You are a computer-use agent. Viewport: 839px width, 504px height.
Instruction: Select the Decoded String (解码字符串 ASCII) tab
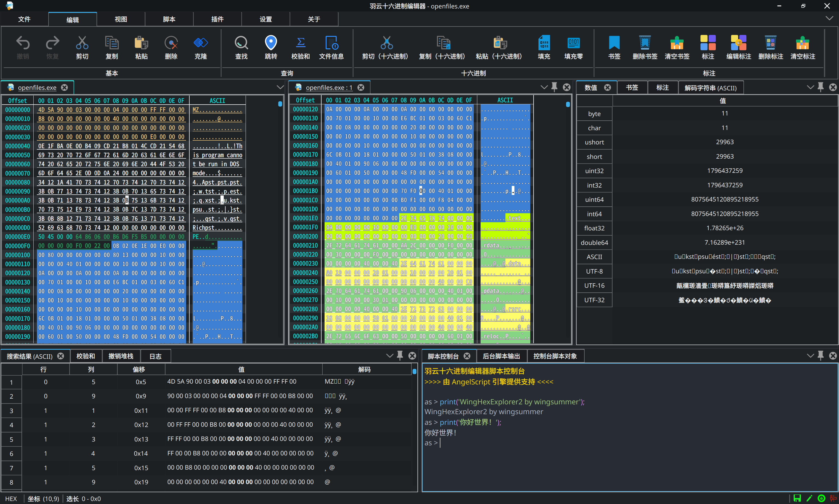click(x=710, y=88)
